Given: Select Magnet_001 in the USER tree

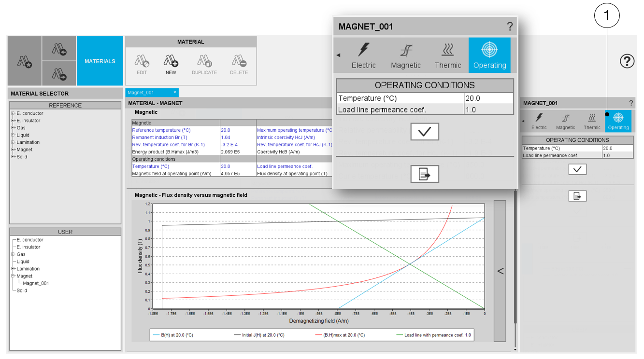Looking at the screenshot, I should pyautogui.click(x=36, y=283).
